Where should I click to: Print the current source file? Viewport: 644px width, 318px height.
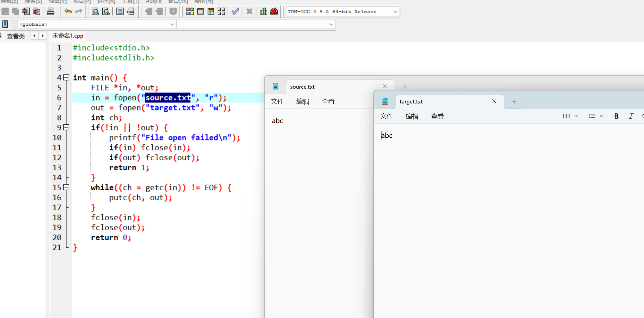[51, 11]
